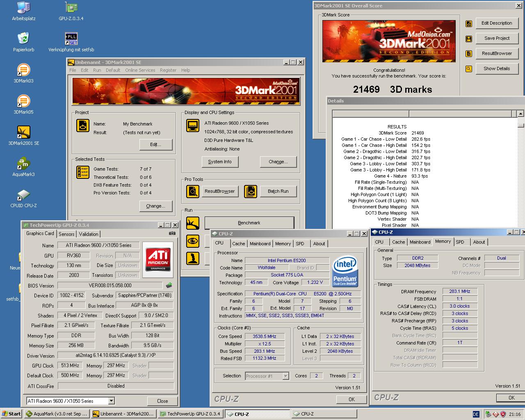Viewport: 525px width, 420px height.
Task: Click the Save Project button
Action: point(497,38)
